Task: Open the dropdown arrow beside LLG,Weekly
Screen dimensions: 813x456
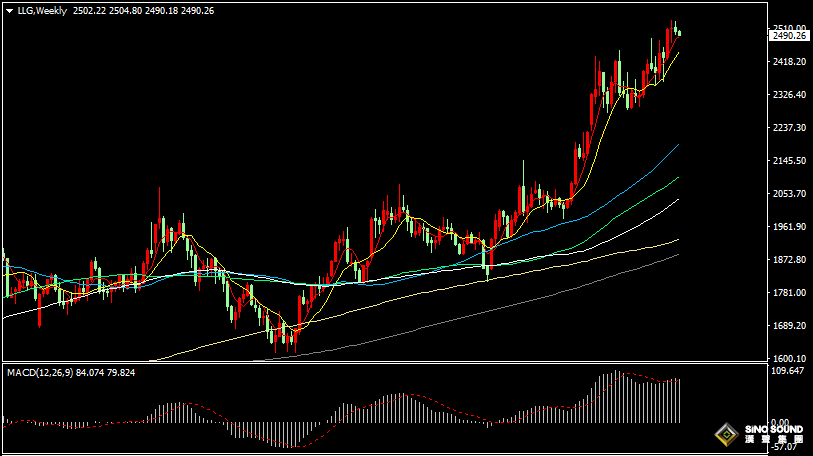Action: tap(8, 10)
